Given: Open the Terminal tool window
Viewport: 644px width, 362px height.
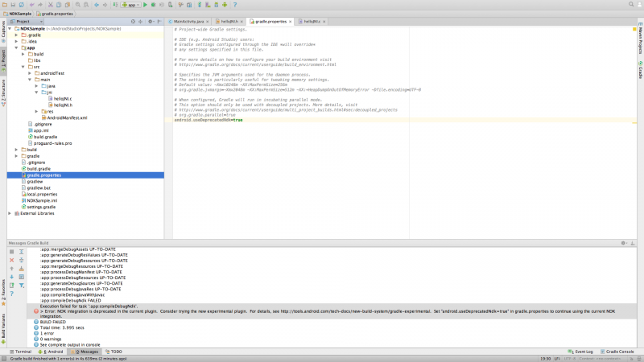Looking at the screenshot, I should [x=21, y=352].
